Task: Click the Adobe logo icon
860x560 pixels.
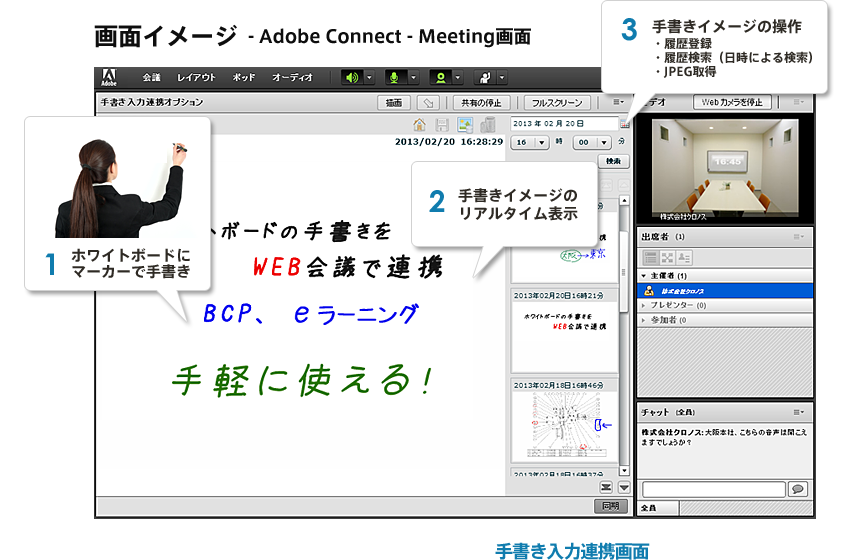Action: 109,77
